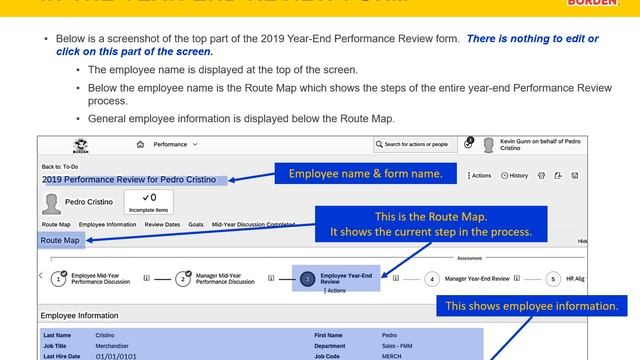Click the Manager Mid-Year Performance Discussion label
The height and width of the screenshot is (360, 640).
coord(225,279)
